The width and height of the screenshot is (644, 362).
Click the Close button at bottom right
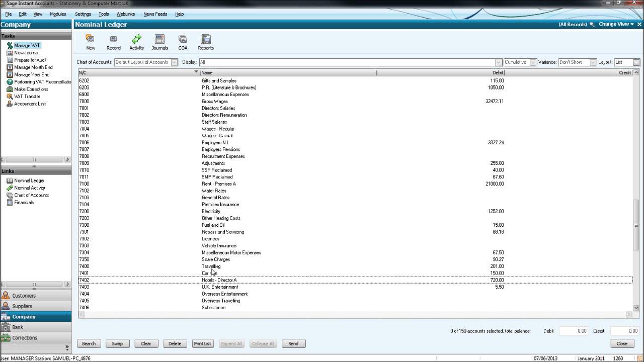(622, 343)
